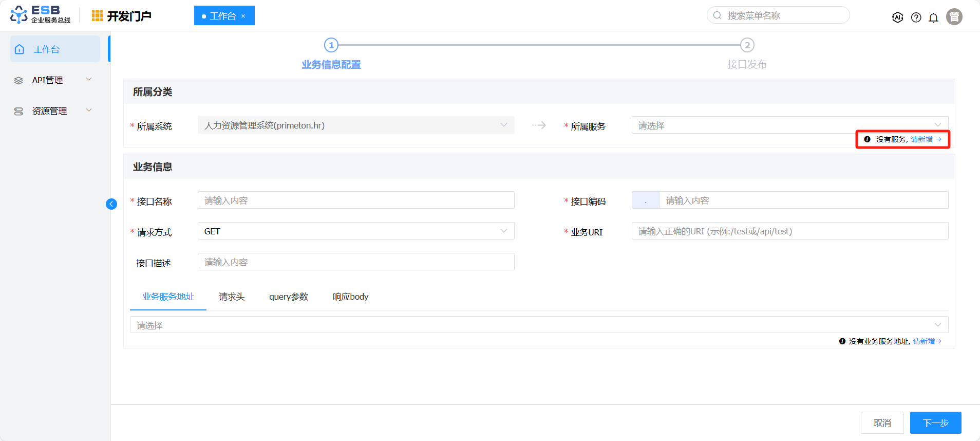Click the 取消 button
Viewport: 980px width, 441px height.
coord(882,423)
